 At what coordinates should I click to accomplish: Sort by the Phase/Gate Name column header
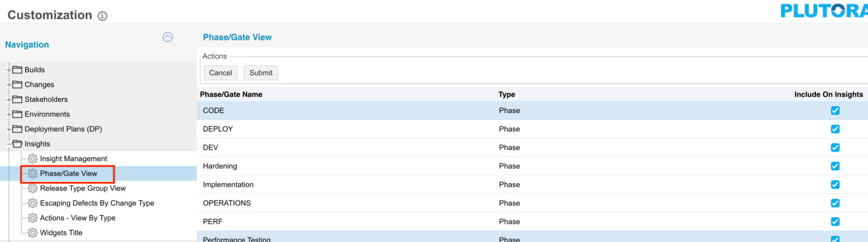click(x=232, y=94)
